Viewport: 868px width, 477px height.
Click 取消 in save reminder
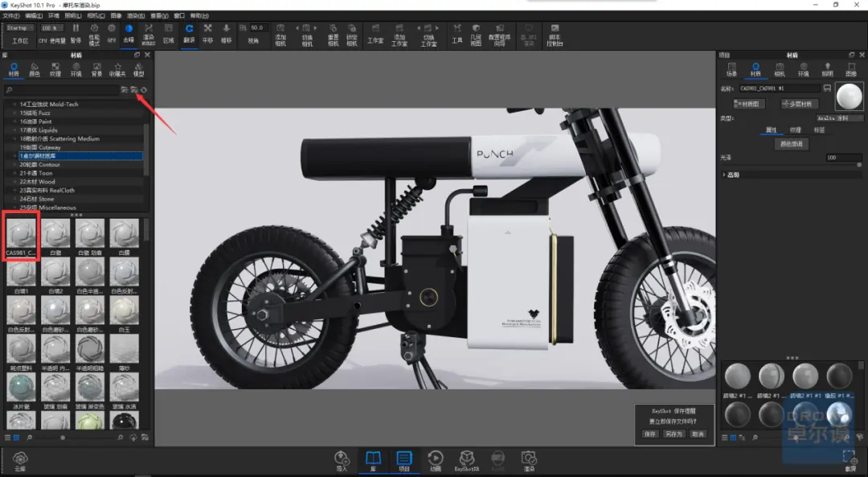(698, 434)
